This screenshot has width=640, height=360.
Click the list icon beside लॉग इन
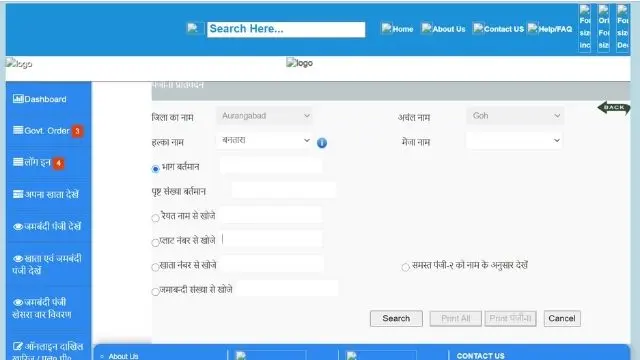[x=18, y=162]
